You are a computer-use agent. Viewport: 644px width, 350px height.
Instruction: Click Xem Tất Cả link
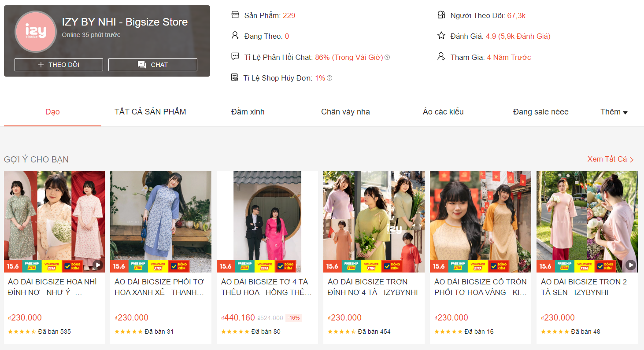coord(611,159)
